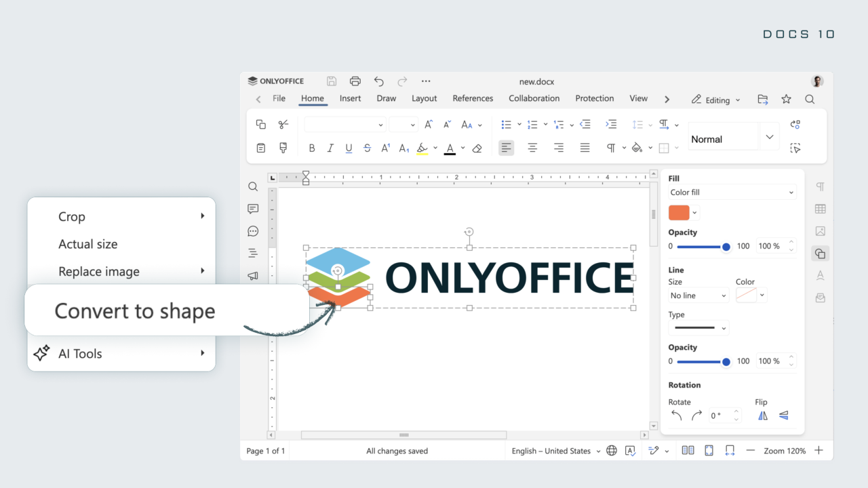This screenshot has height=488, width=868.
Task: Select the Copy style paintbrush icon
Action: (283, 148)
